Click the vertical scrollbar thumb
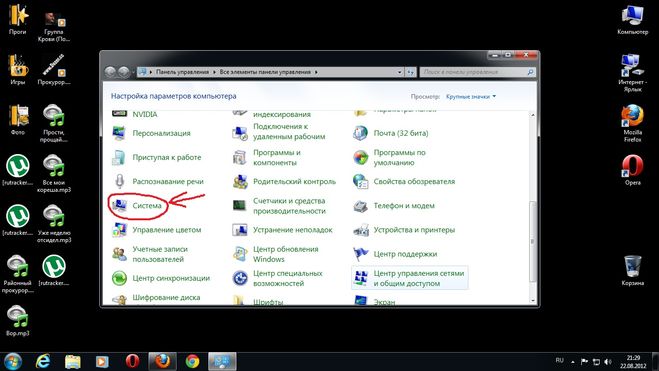The image size is (659, 371). point(532,241)
